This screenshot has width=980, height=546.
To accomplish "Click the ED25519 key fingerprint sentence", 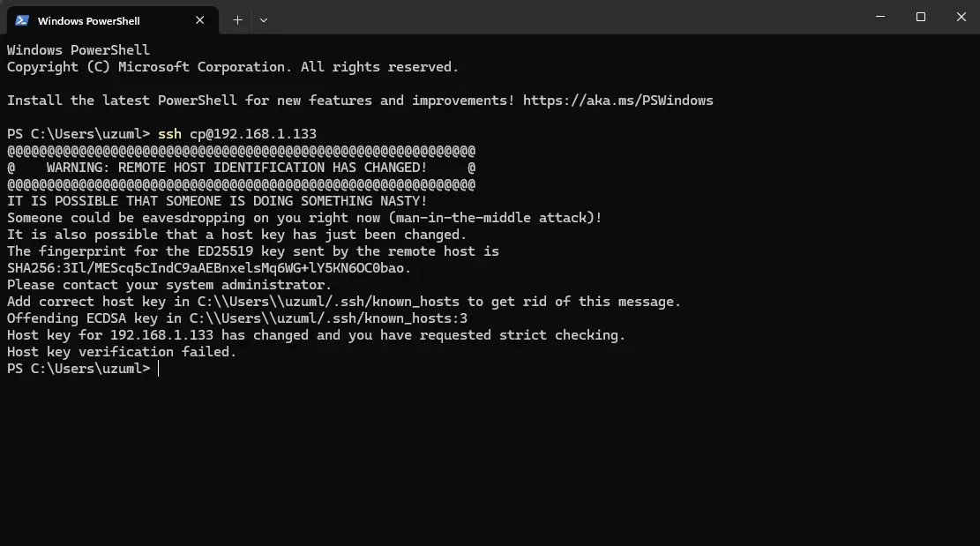I will [x=253, y=251].
